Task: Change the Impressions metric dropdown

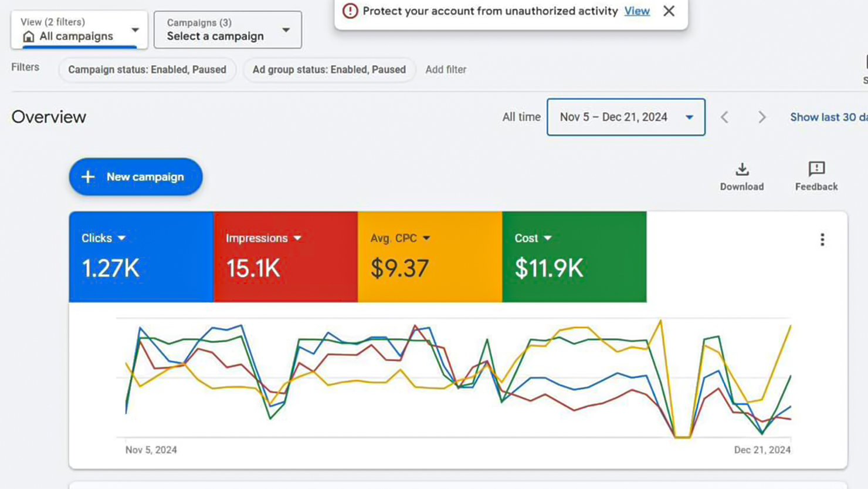Action: click(x=297, y=238)
